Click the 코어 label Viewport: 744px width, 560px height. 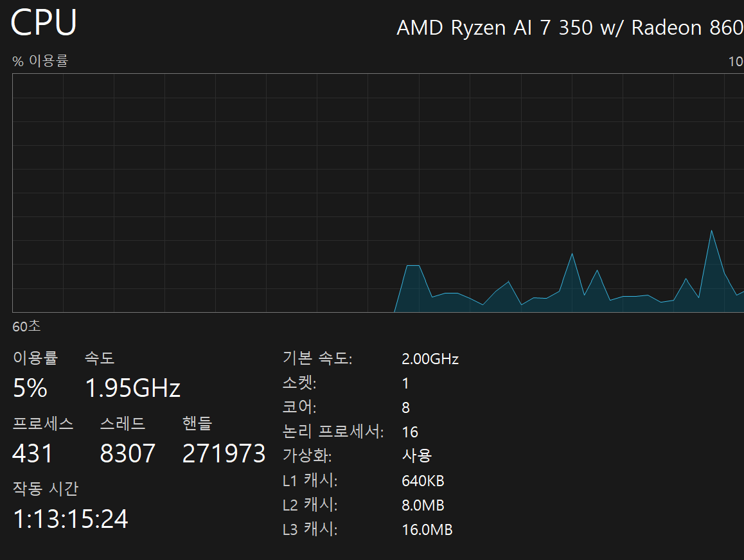point(299,408)
